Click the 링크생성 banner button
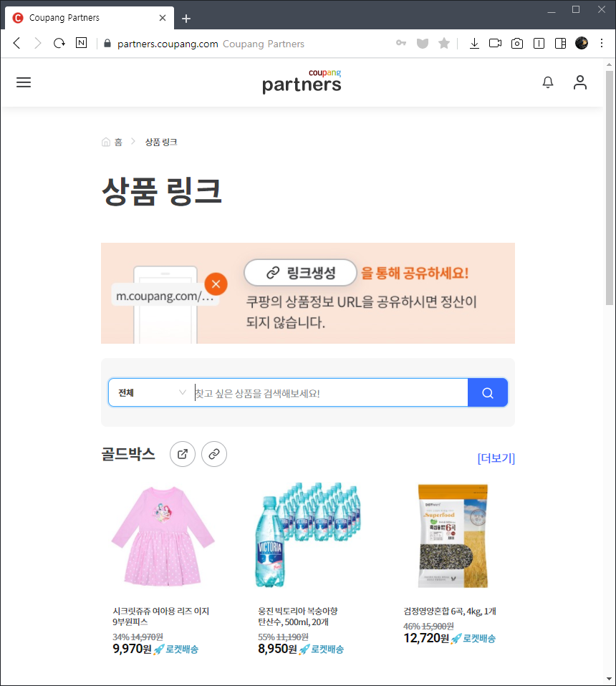 point(301,273)
